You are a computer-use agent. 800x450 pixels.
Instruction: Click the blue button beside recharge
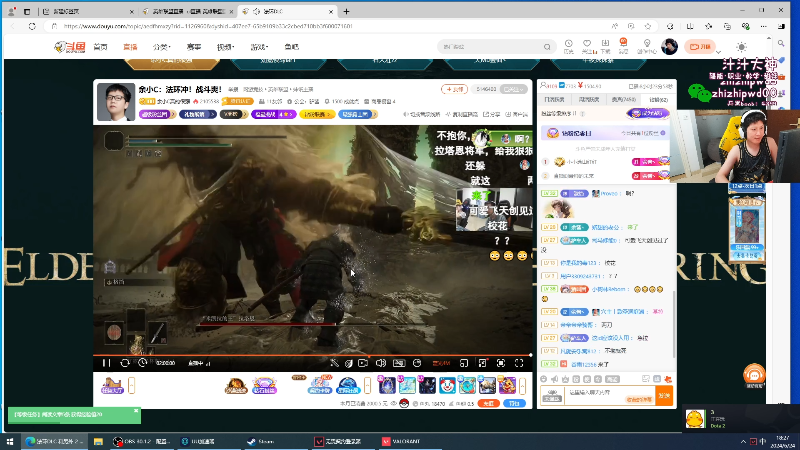coord(514,403)
